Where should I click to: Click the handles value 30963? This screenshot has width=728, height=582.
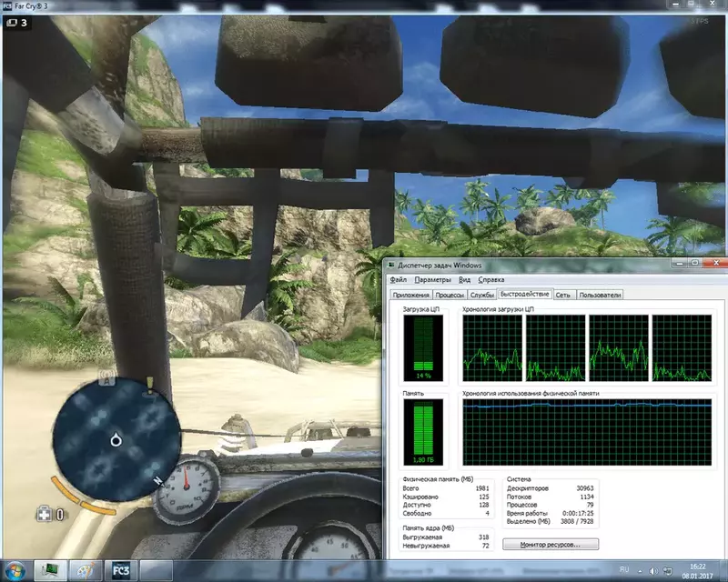(x=585, y=488)
